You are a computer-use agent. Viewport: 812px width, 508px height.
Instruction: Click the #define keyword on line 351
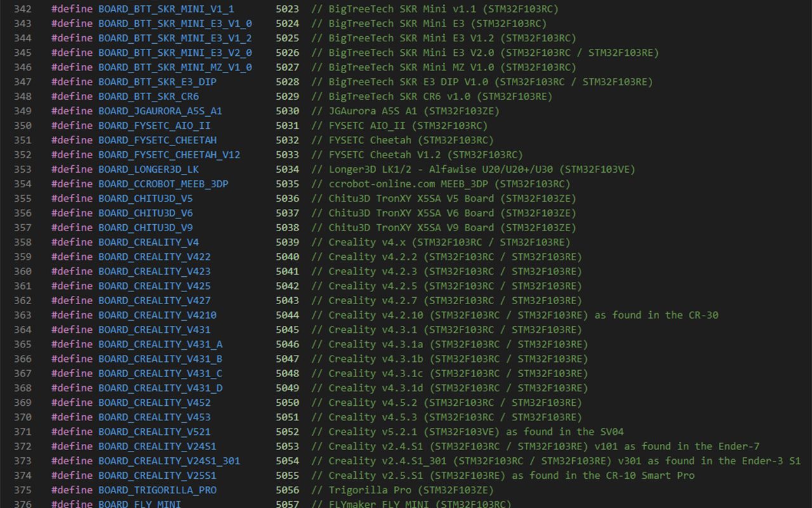(72, 140)
